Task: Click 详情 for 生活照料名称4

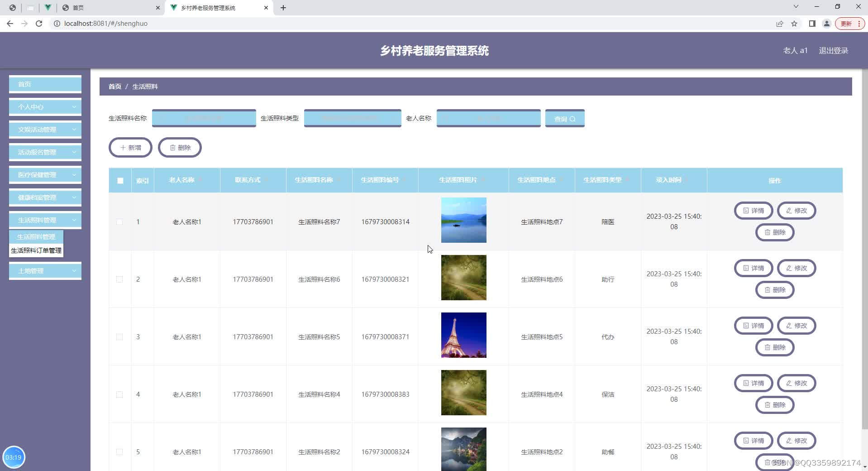Action: pyautogui.click(x=754, y=383)
